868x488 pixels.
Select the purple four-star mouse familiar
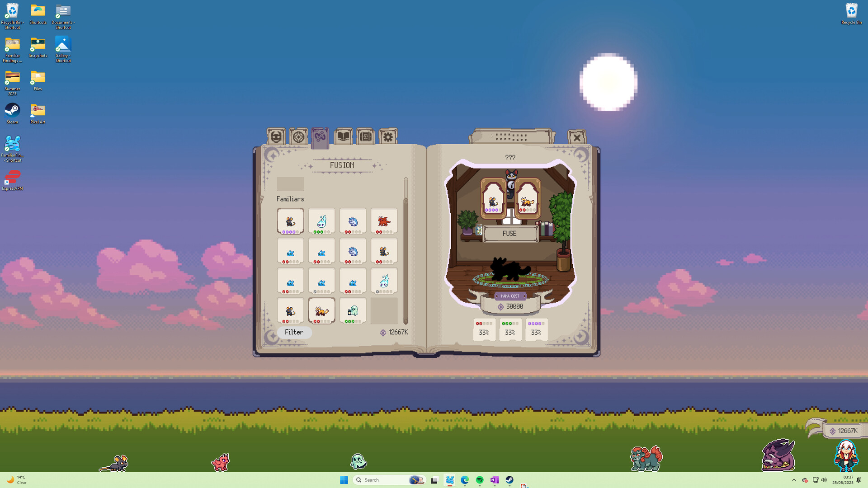290,221
